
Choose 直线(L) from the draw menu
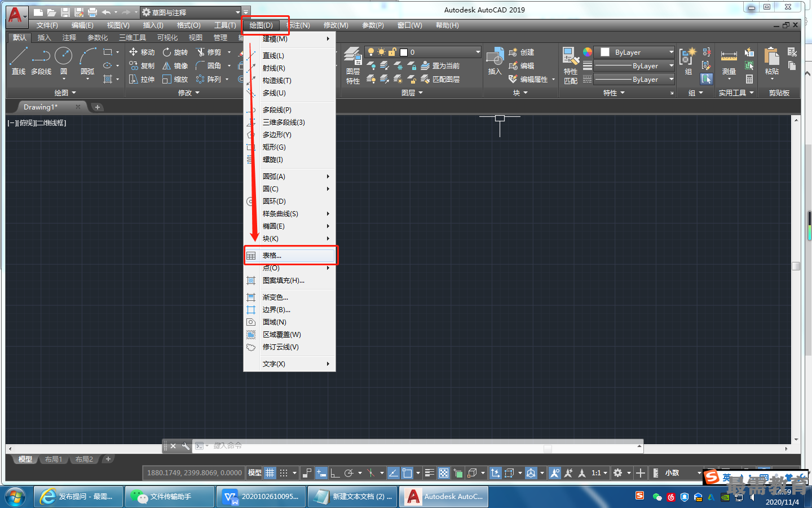click(x=290, y=55)
